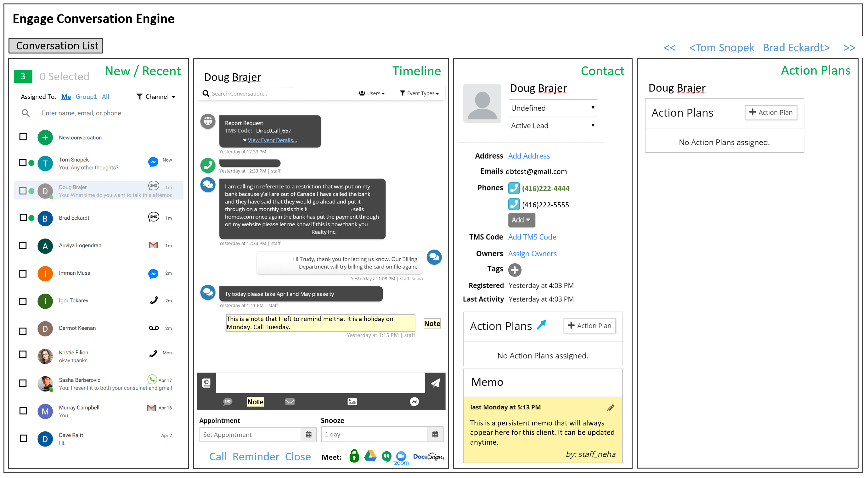The width and height of the screenshot is (868, 478).
Task: Check the checkbox beside Brad Eckardt
Action: coord(23,217)
